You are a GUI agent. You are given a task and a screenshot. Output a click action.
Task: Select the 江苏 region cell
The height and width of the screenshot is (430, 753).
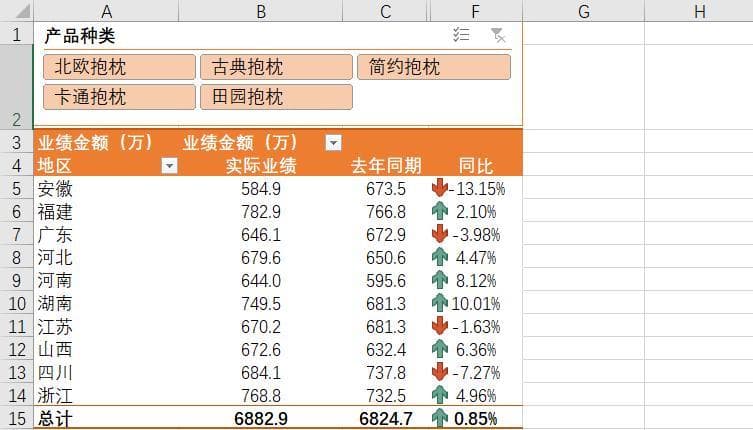(x=106, y=327)
